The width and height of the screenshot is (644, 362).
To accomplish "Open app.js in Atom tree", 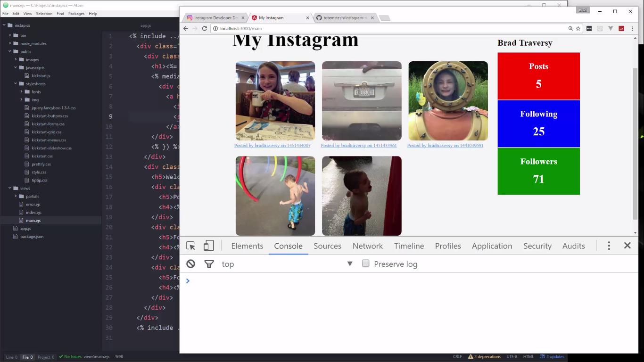I will pyautogui.click(x=25, y=229).
